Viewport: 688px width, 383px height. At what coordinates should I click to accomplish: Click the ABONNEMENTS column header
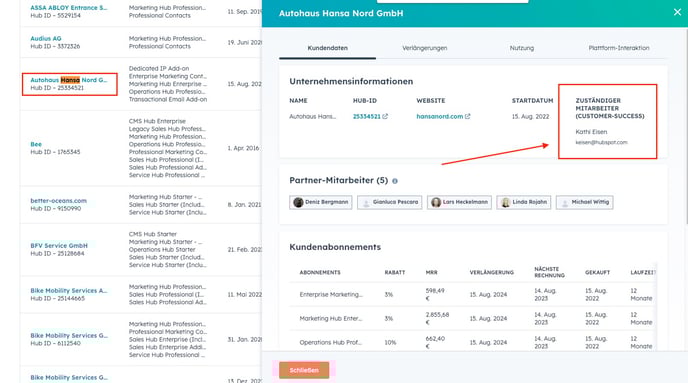[x=320, y=272]
